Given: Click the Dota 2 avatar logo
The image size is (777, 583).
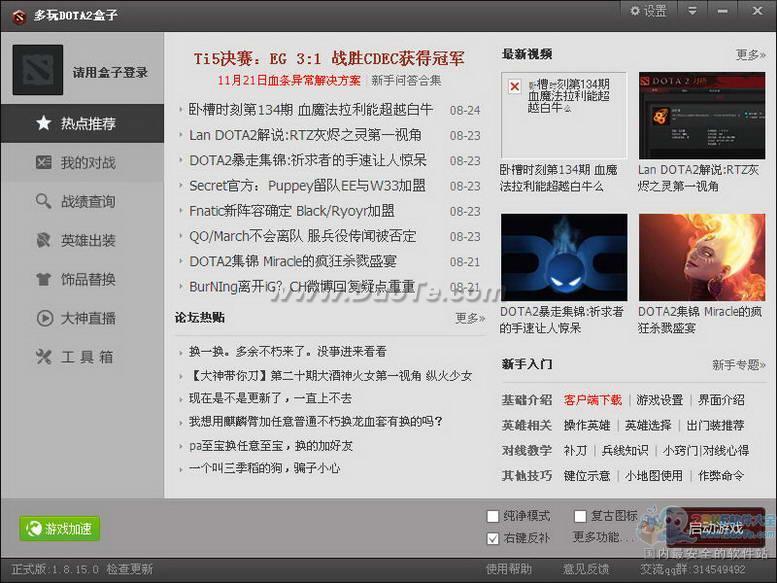Looking at the screenshot, I should tap(38, 70).
